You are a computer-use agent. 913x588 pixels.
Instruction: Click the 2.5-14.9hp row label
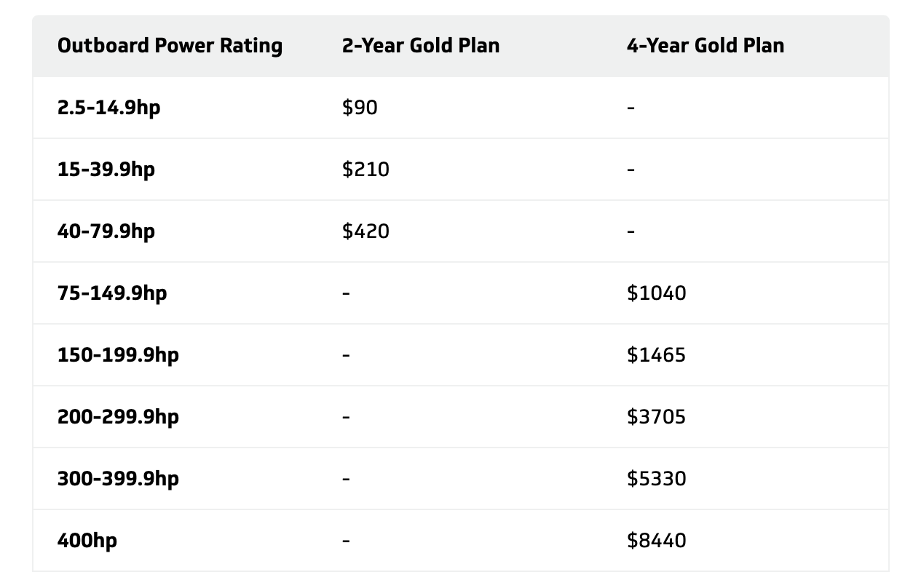(x=109, y=108)
